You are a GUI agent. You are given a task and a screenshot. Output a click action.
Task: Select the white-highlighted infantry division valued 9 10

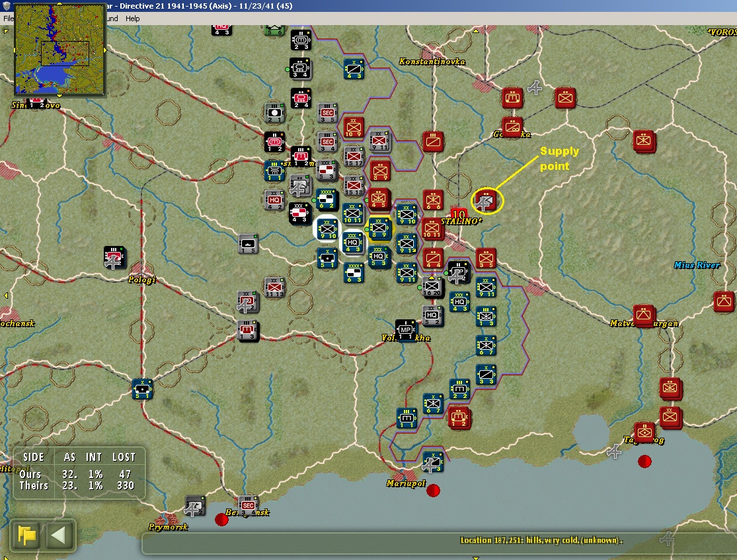[x=327, y=229]
